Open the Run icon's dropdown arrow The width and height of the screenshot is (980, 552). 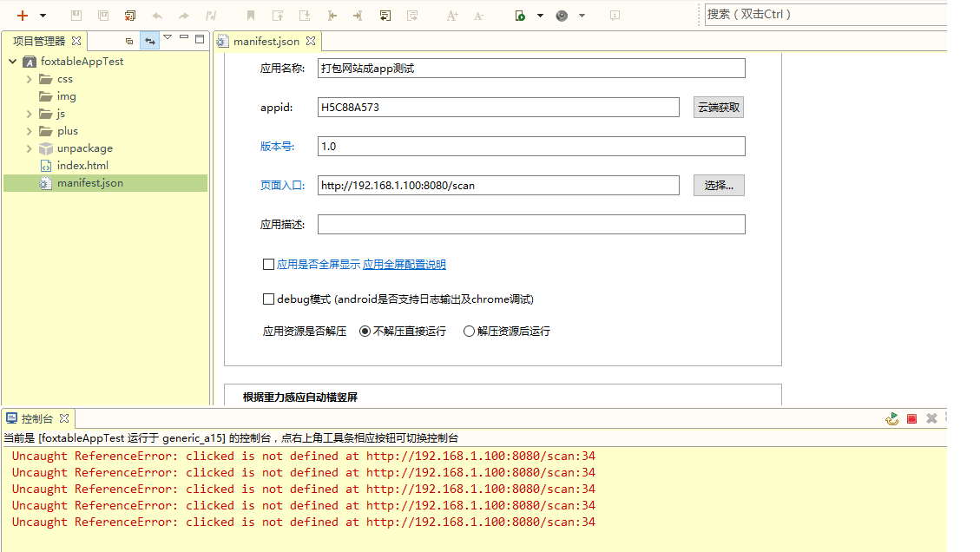540,16
